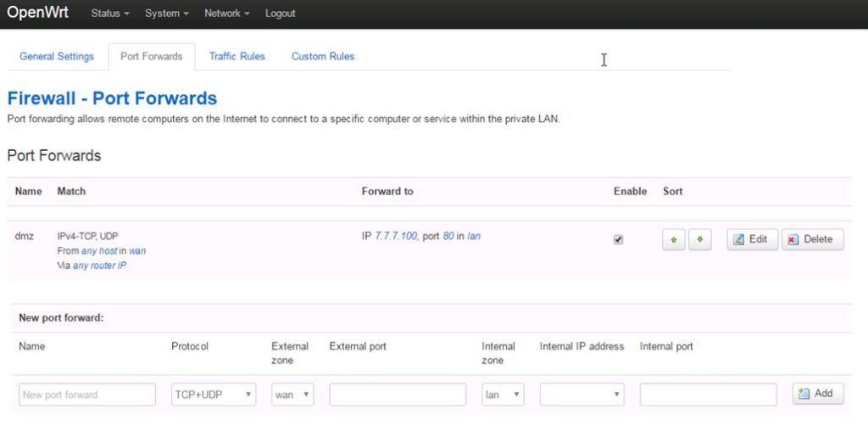
Task: Move dmz rule down with arrow
Action: click(x=699, y=239)
